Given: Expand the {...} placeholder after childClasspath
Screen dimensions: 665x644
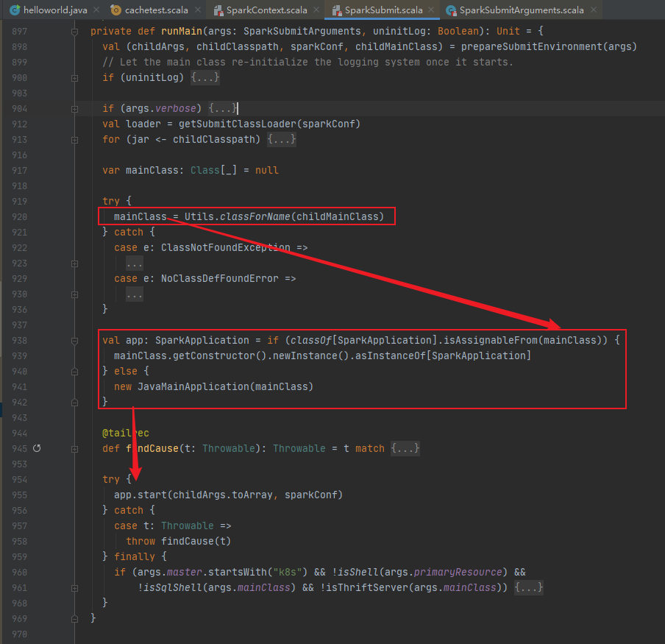Looking at the screenshot, I should 281,139.
